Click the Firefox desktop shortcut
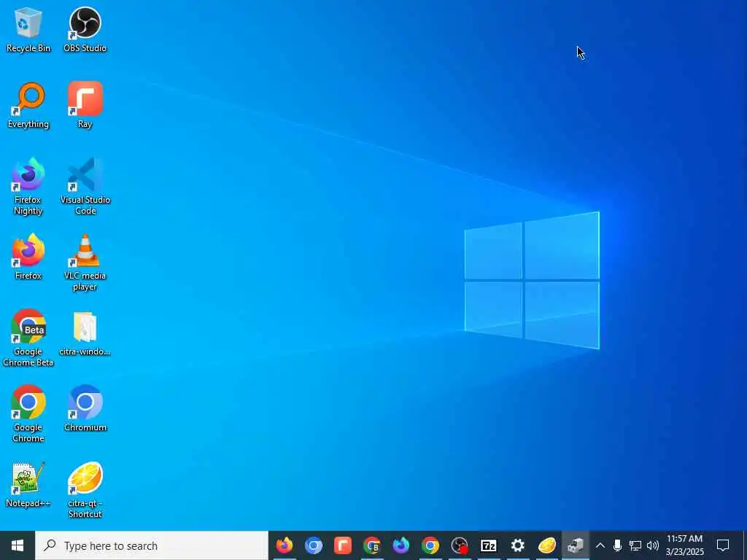 [28, 257]
